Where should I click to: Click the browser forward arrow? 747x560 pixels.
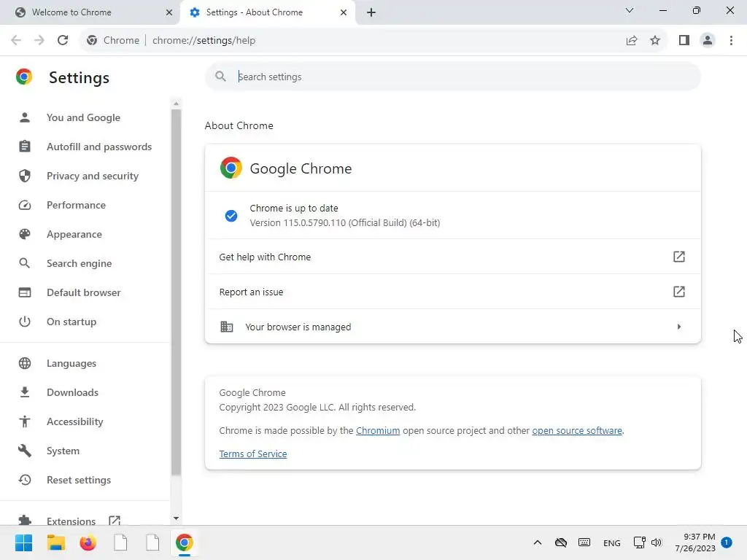point(39,41)
